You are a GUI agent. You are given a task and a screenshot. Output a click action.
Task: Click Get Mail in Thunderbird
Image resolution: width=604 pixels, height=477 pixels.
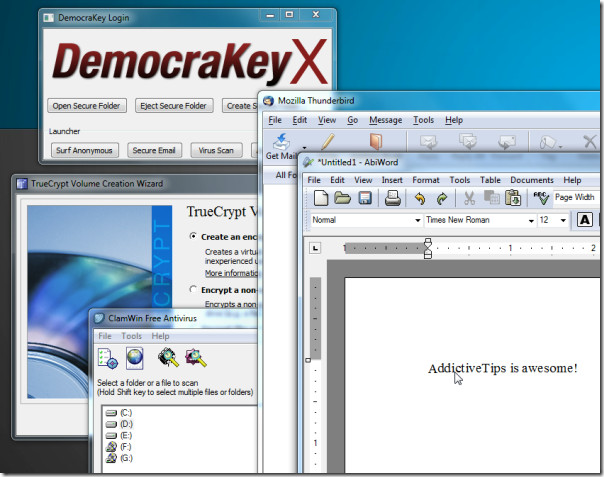point(282,147)
